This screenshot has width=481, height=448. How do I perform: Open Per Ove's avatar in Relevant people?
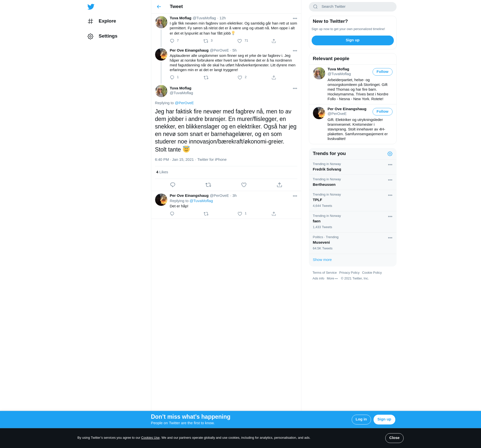coord(319,113)
